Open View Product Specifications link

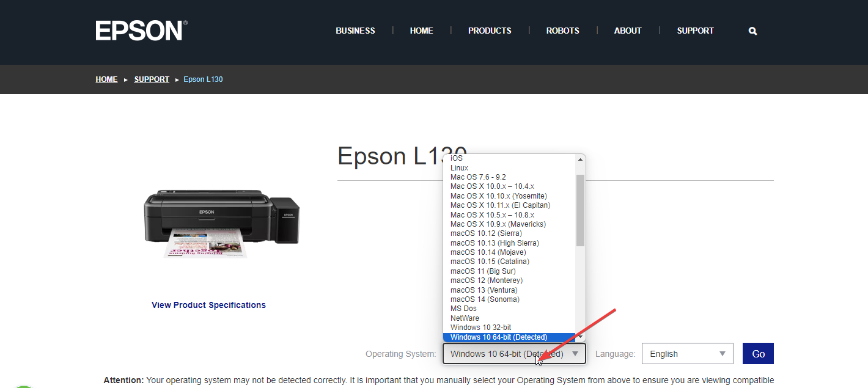(208, 305)
